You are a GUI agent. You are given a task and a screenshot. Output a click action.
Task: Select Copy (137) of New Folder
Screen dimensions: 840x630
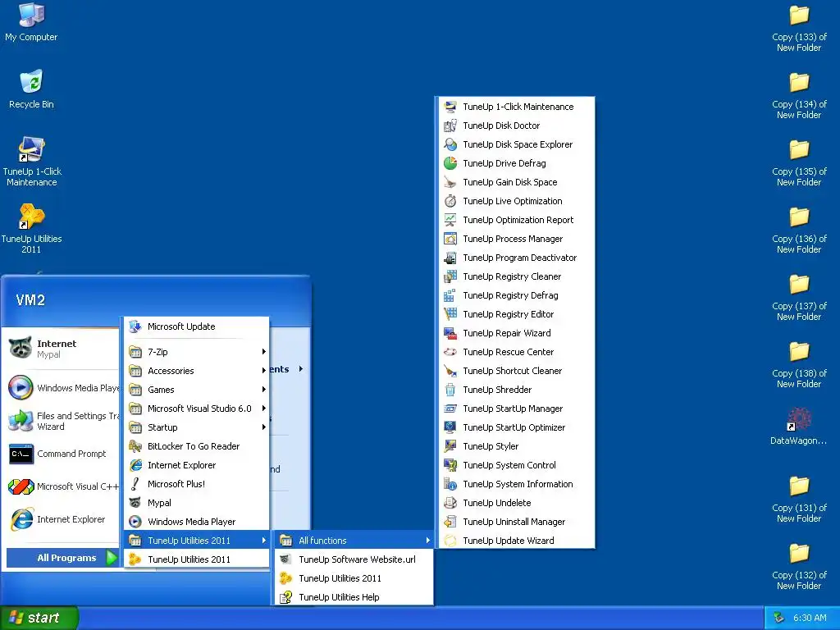pos(799,297)
